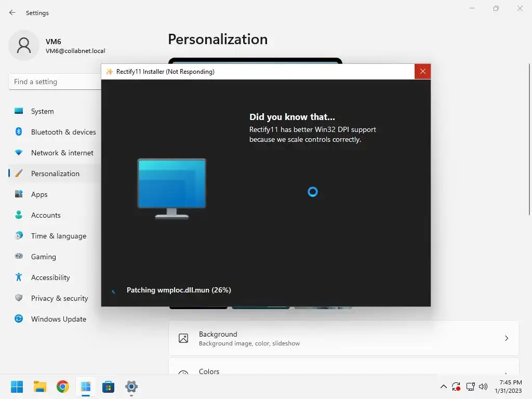532x399 pixels.
Task: Click the Accounts person icon in sidebar
Action: pyautogui.click(x=19, y=215)
